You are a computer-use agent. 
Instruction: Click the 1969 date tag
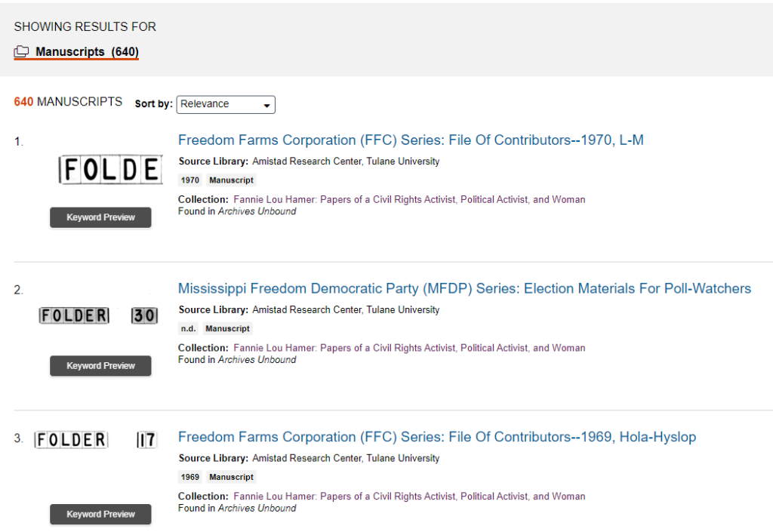(x=190, y=478)
